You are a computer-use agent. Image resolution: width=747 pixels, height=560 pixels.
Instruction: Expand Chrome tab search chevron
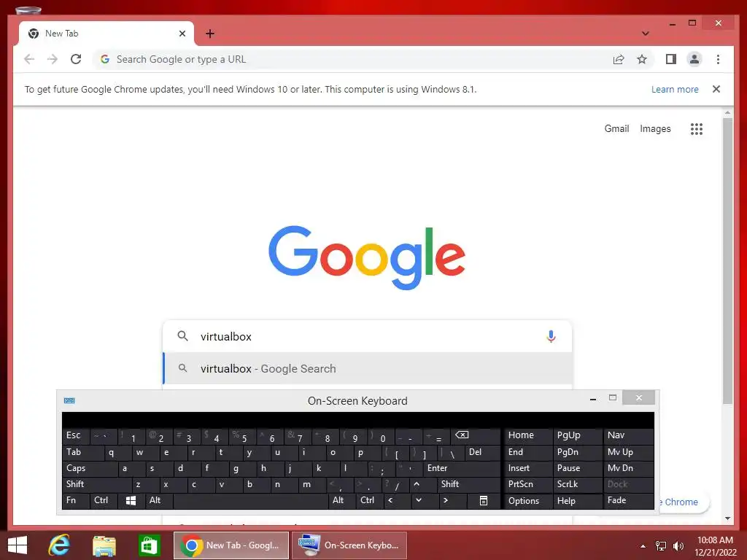point(645,34)
